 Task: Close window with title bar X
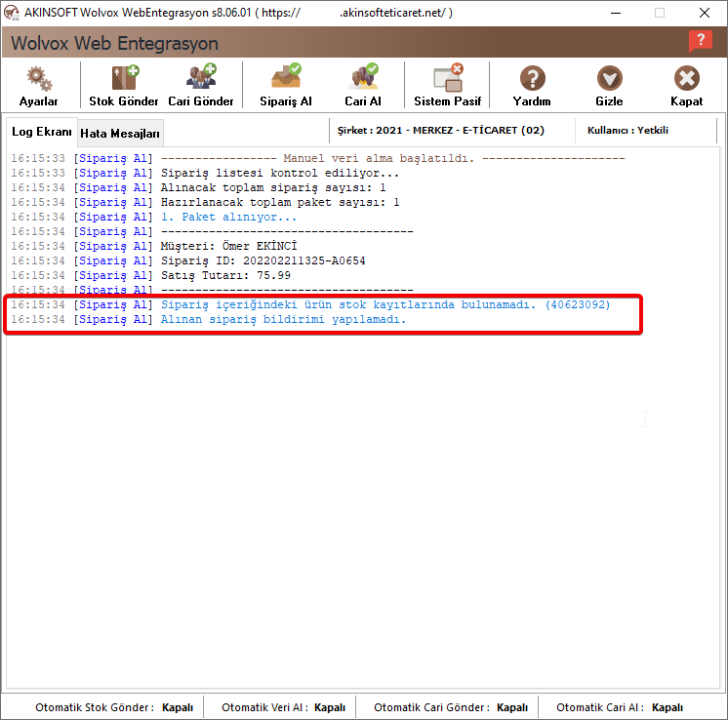[705, 13]
